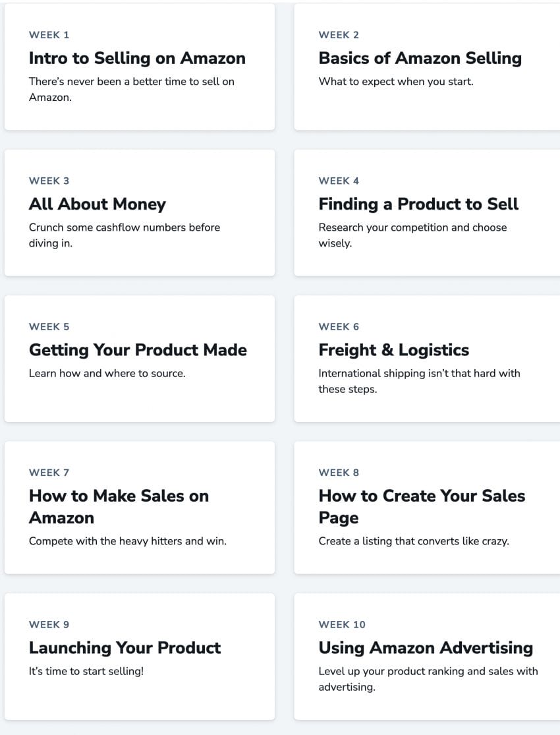The width and height of the screenshot is (560, 735).
Task: Open the Using Amazon Advertising lesson
Action: pyautogui.click(x=426, y=647)
